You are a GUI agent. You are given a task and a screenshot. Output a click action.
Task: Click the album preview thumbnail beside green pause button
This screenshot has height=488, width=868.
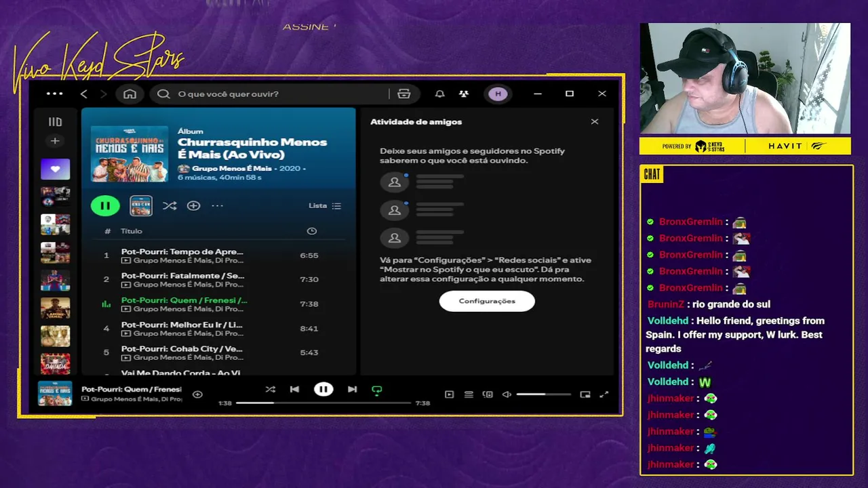click(x=141, y=205)
